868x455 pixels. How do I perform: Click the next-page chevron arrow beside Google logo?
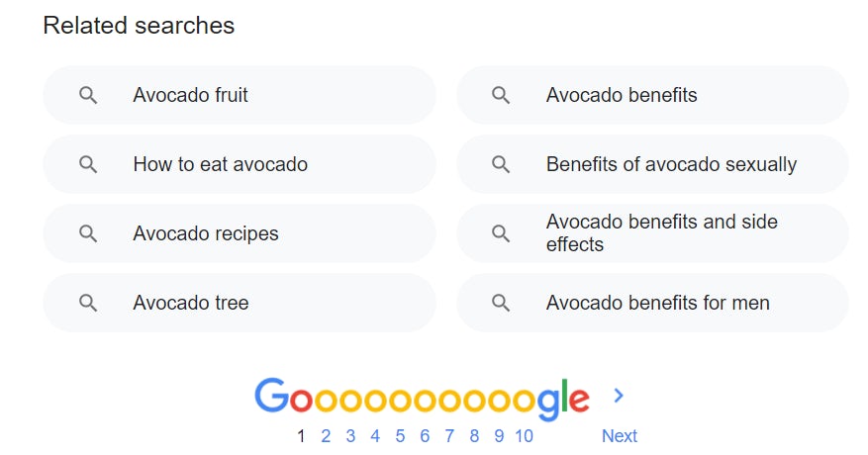pyautogui.click(x=619, y=396)
